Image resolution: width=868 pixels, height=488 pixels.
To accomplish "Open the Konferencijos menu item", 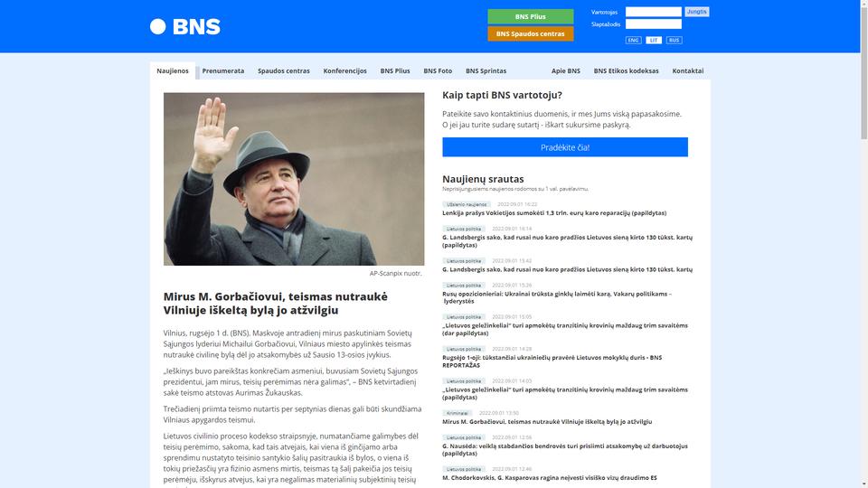I will (344, 70).
